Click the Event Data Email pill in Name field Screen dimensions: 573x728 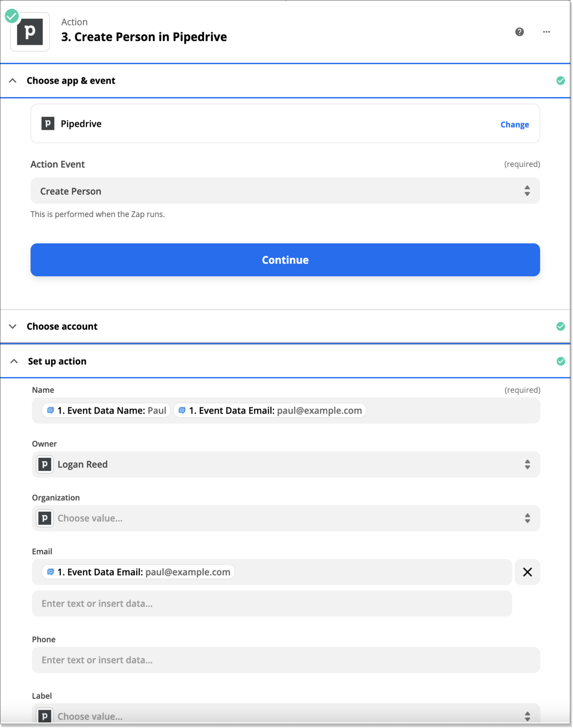(x=270, y=410)
